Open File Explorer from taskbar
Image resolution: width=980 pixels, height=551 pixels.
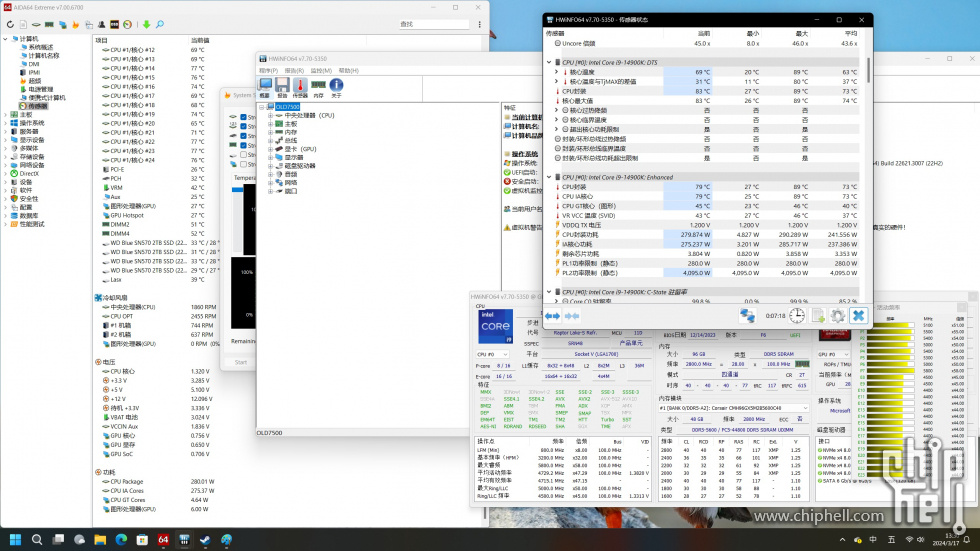[x=100, y=540]
